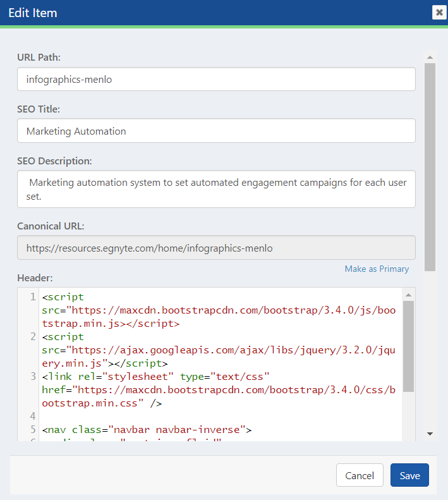This screenshot has height=500, width=448.
Task: Click the SEO Description label
Action: (x=54, y=161)
